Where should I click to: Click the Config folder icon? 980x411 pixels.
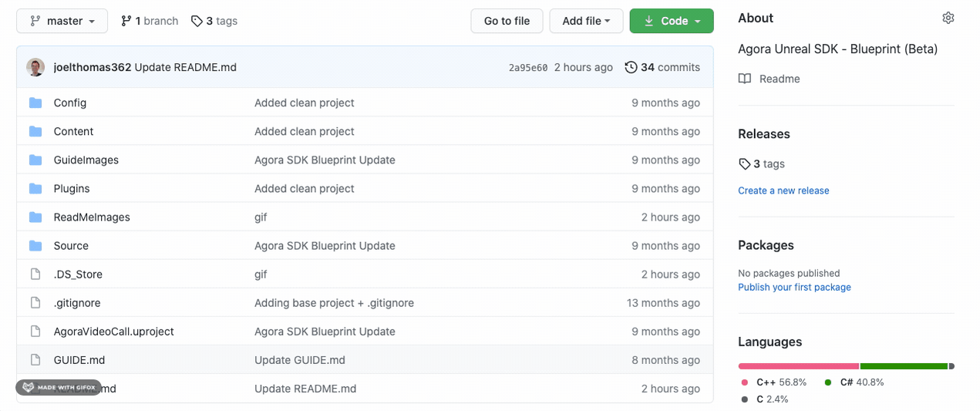point(35,103)
